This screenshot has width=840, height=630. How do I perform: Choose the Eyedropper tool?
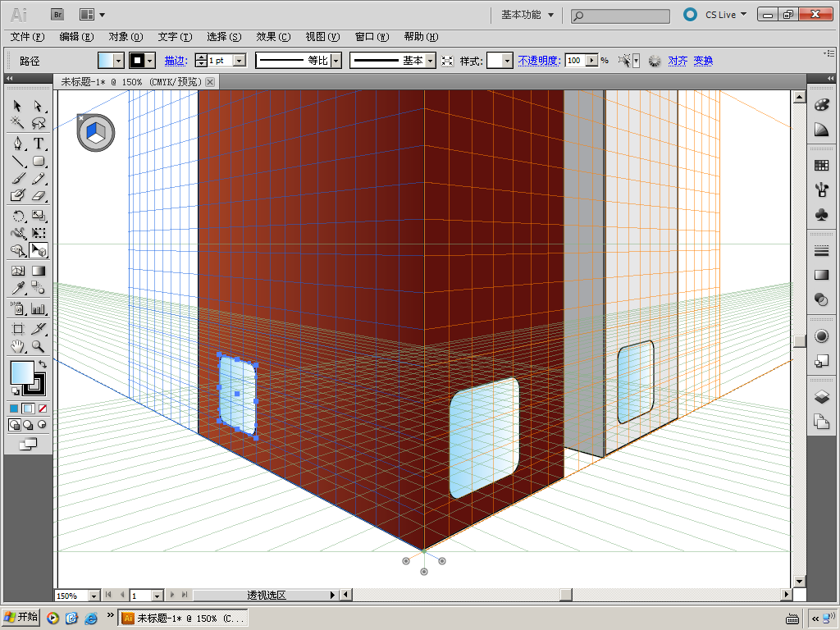[x=17, y=288]
